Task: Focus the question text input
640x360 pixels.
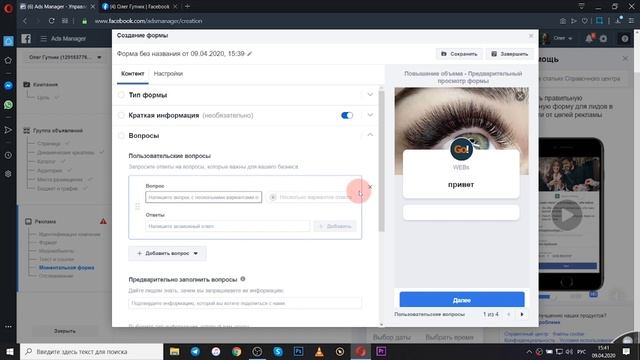Action: click(204, 197)
